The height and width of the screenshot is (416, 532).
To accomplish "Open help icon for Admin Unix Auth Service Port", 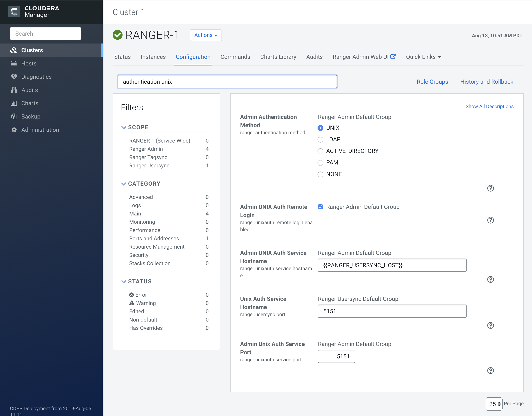I will [490, 371].
